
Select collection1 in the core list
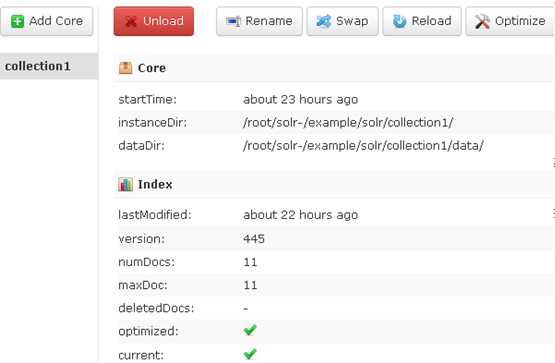tap(49, 66)
